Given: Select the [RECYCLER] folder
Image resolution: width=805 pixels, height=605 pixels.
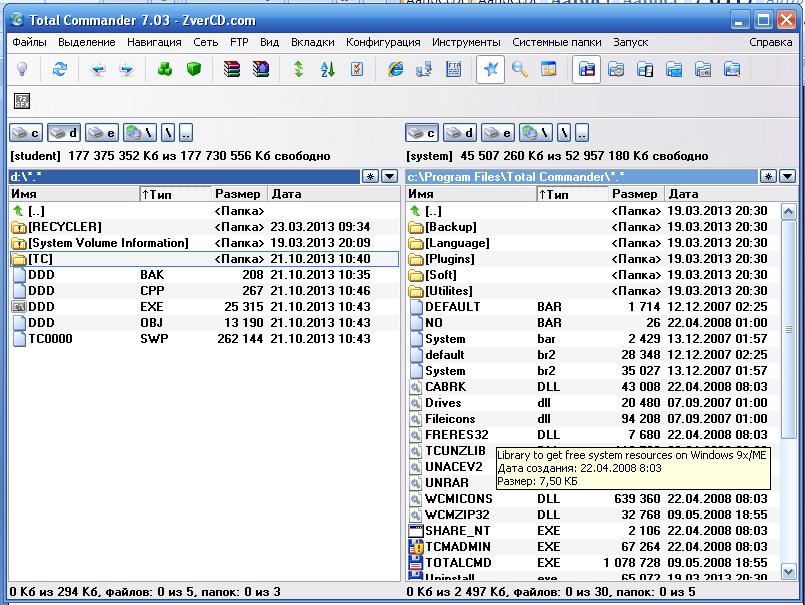Looking at the screenshot, I should coord(204,226).
